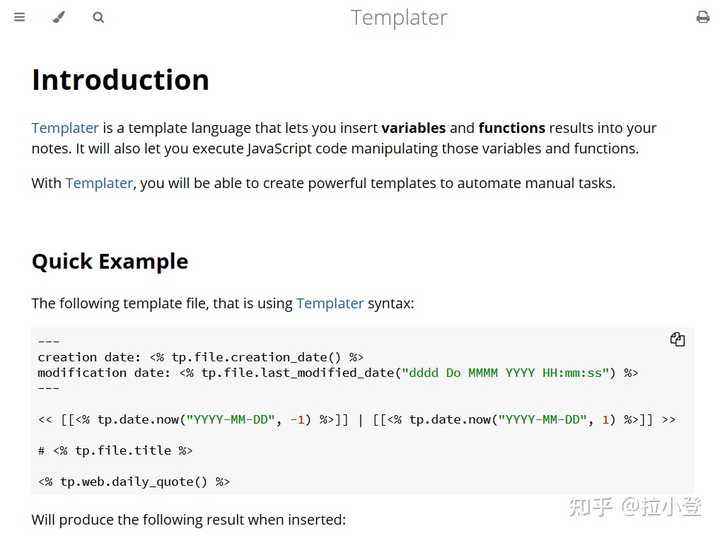This screenshot has height=536, width=720.
Task: Click the "creation date" line in the code block
Action: pyautogui.click(x=200, y=357)
